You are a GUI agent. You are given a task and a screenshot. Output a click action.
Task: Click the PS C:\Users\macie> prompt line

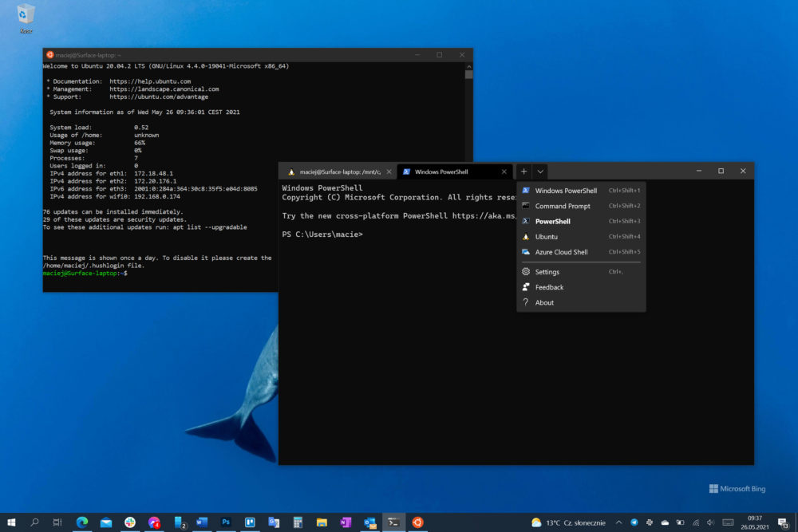point(322,234)
